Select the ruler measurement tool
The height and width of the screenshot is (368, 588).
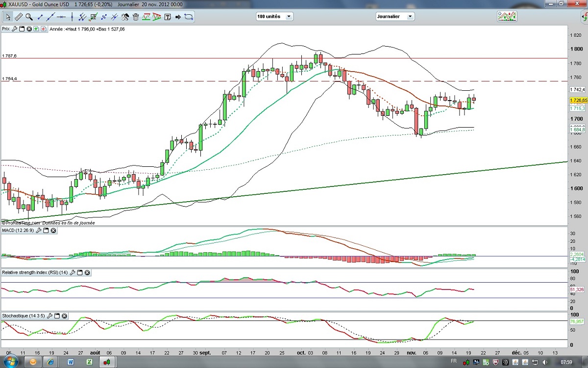tap(19, 17)
